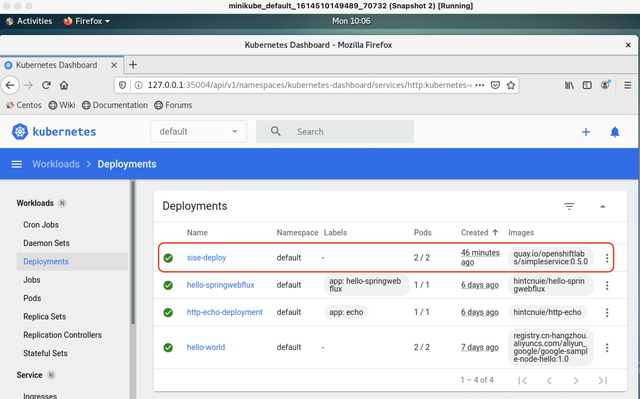Select Deployments in the sidebar
640x399 pixels.
coord(72,262)
